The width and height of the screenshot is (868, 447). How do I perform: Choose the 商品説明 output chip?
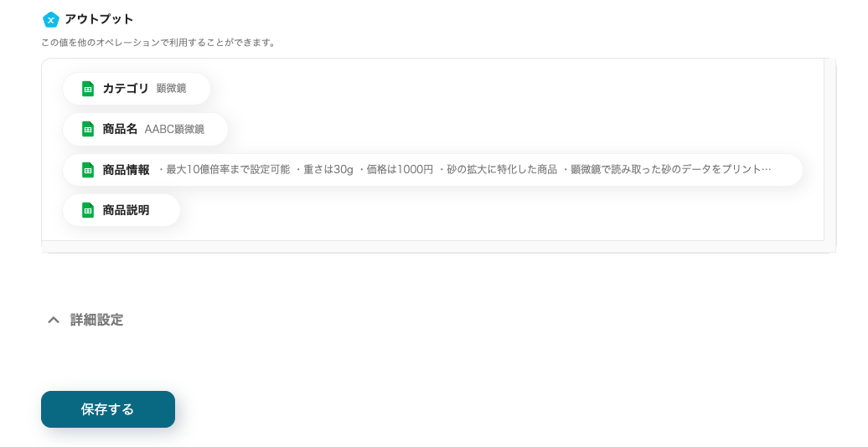coord(121,210)
